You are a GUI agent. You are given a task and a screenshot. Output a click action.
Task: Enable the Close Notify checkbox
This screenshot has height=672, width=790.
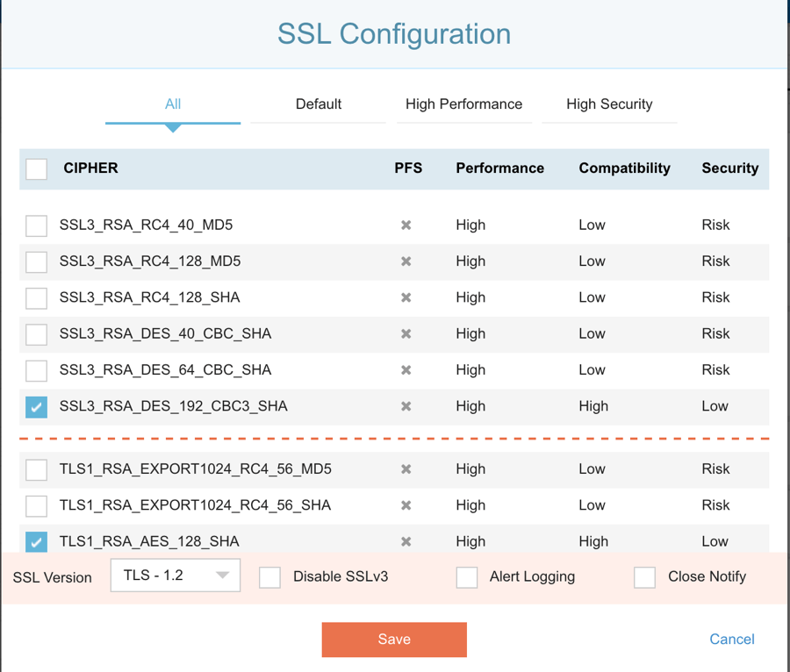(645, 577)
